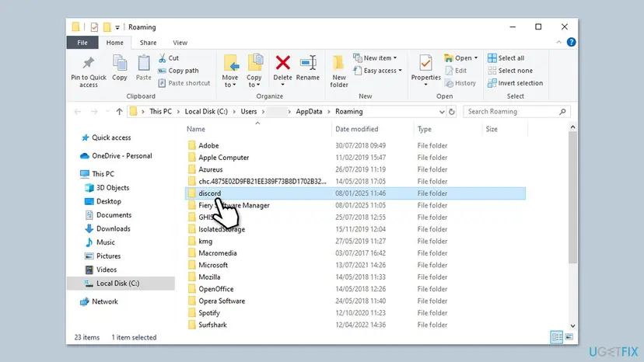Collapse the ribbon with the chevron

558,42
